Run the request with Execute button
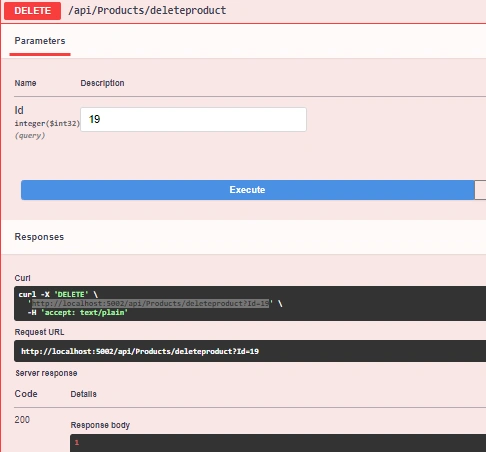This screenshot has width=486, height=452. [x=247, y=190]
